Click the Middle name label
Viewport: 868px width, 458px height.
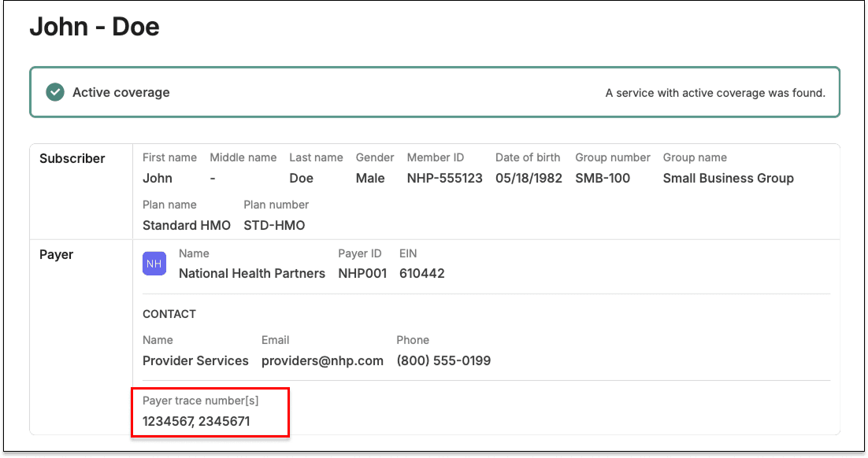click(243, 157)
